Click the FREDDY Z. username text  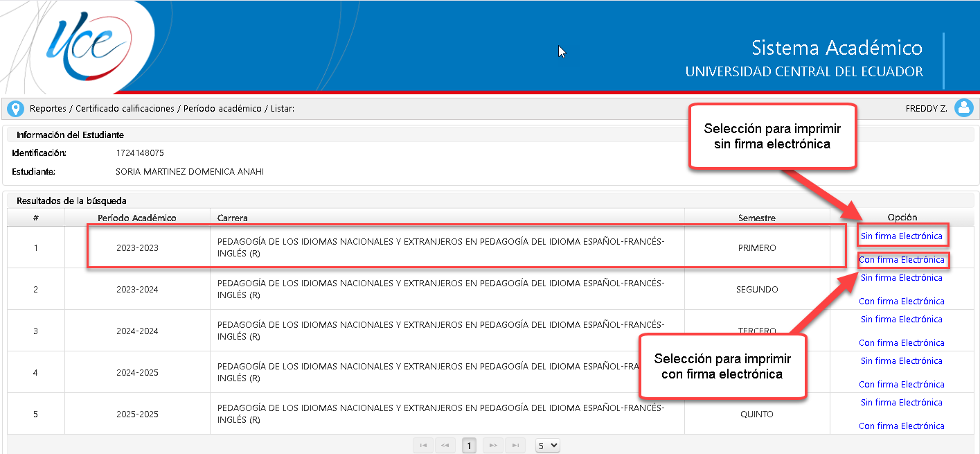(x=927, y=109)
